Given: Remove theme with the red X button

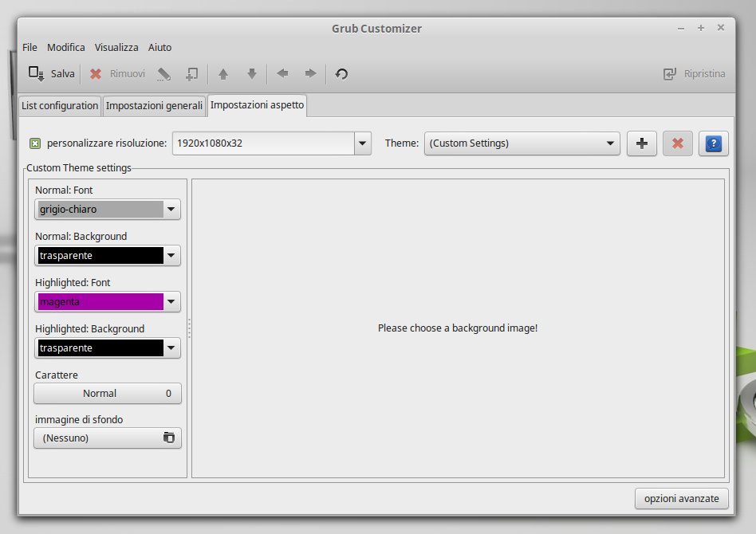Looking at the screenshot, I should (x=677, y=143).
